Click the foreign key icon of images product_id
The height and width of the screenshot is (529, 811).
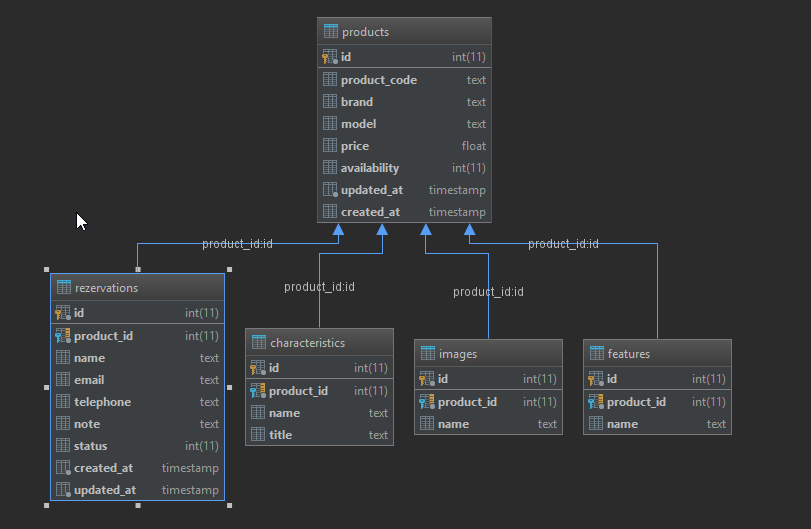coord(427,402)
